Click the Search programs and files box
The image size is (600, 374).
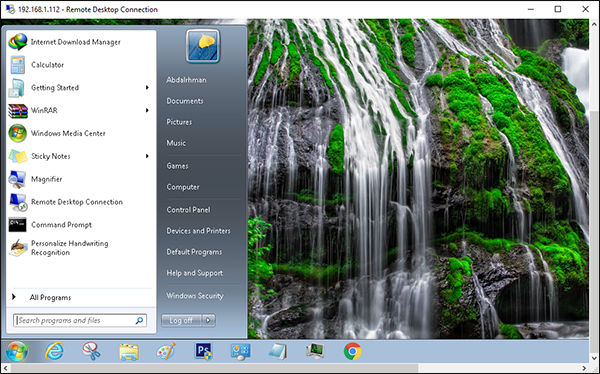click(80, 320)
